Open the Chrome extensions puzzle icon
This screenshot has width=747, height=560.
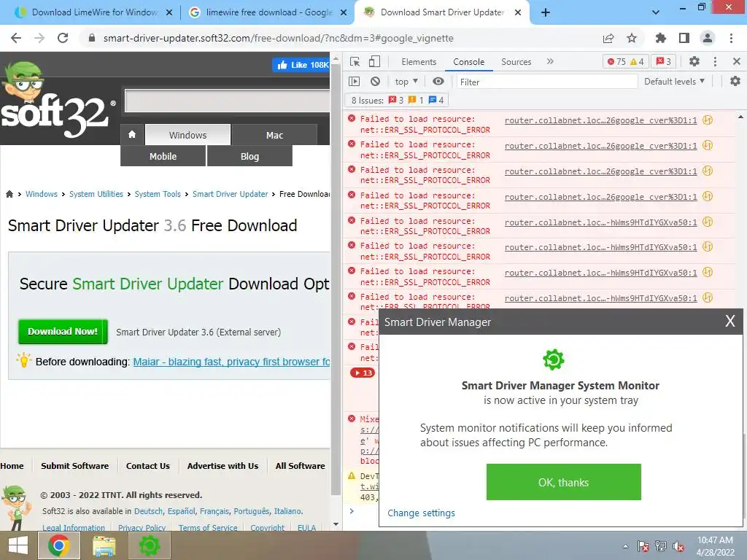(x=661, y=38)
